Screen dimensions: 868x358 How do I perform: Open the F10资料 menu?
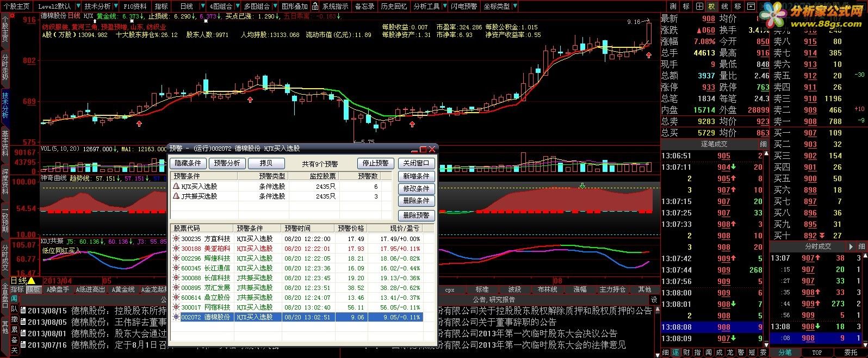(x=135, y=6)
